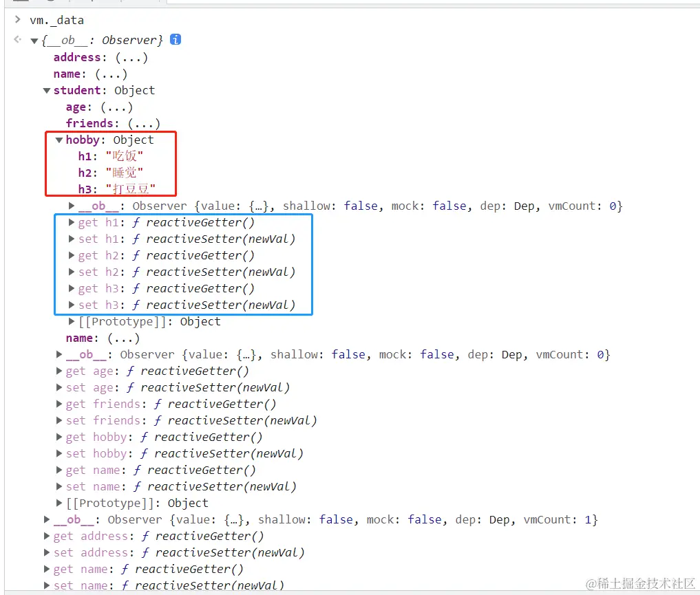Click the return-value arrow beside the Observer result
Viewport: 700px width, 595px height.
pyautogui.click(x=17, y=40)
